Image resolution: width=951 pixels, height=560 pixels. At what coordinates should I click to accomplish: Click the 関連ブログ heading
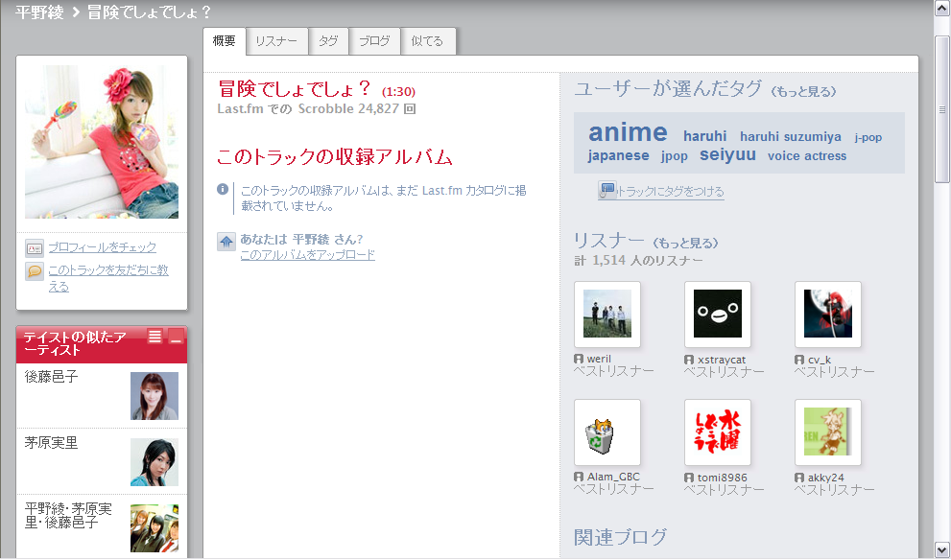click(x=621, y=537)
